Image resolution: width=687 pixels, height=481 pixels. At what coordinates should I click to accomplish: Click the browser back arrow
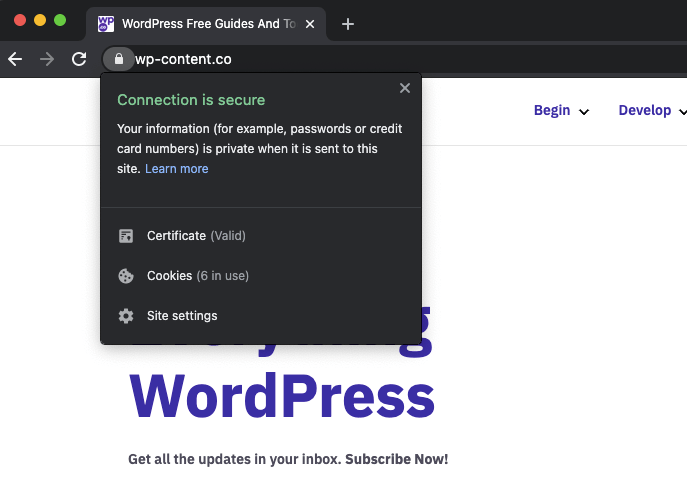coord(15,59)
